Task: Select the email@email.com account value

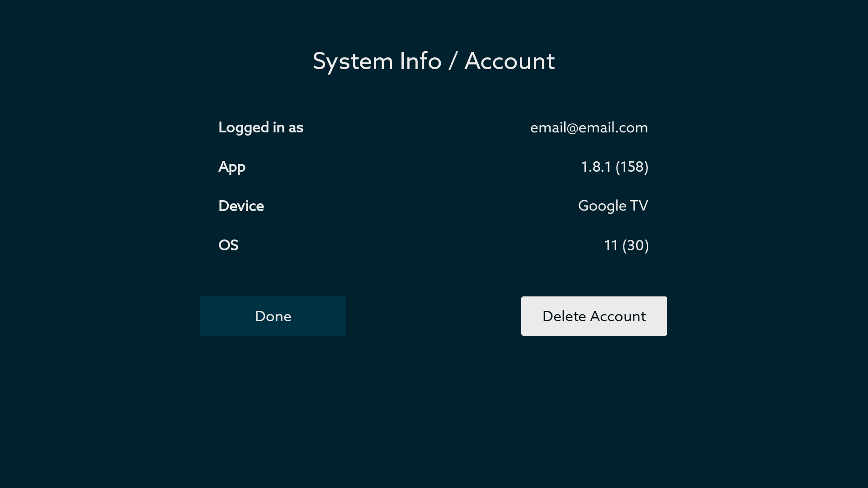Action: [x=589, y=128]
